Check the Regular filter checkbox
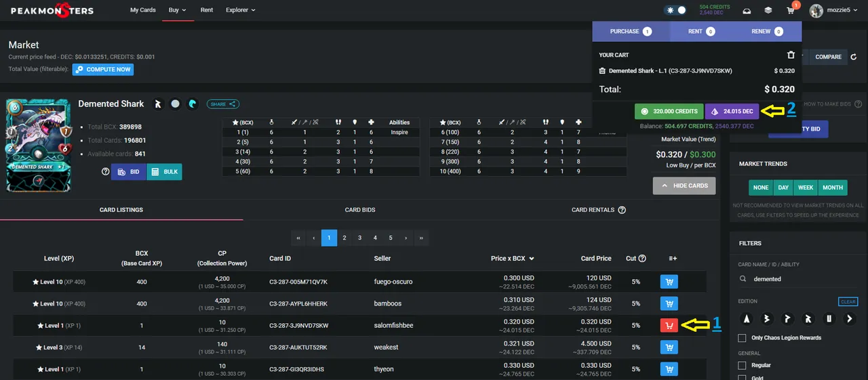The width and height of the screenshot is (868, 380). tap(742, 365)
